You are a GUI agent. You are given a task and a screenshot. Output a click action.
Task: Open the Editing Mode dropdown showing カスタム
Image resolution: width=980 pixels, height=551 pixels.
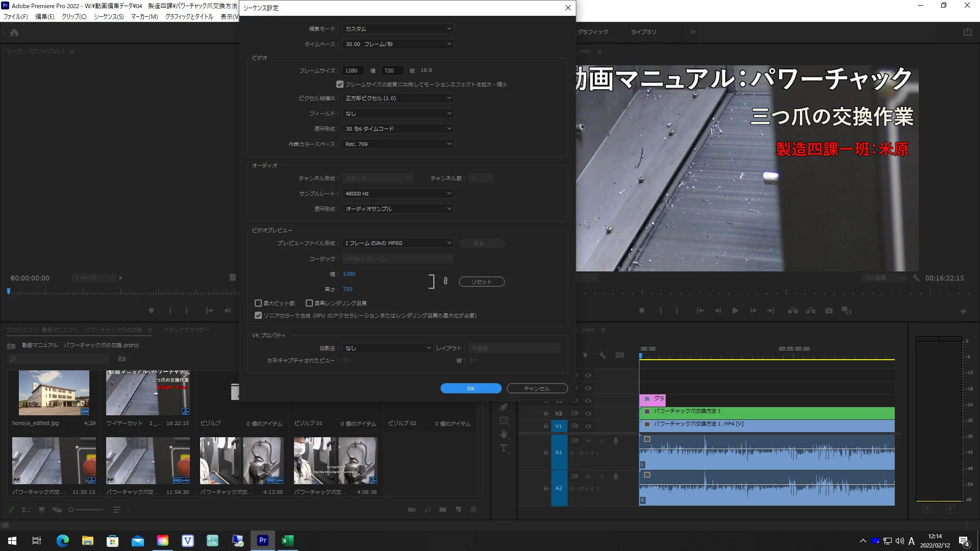(398, 29)
